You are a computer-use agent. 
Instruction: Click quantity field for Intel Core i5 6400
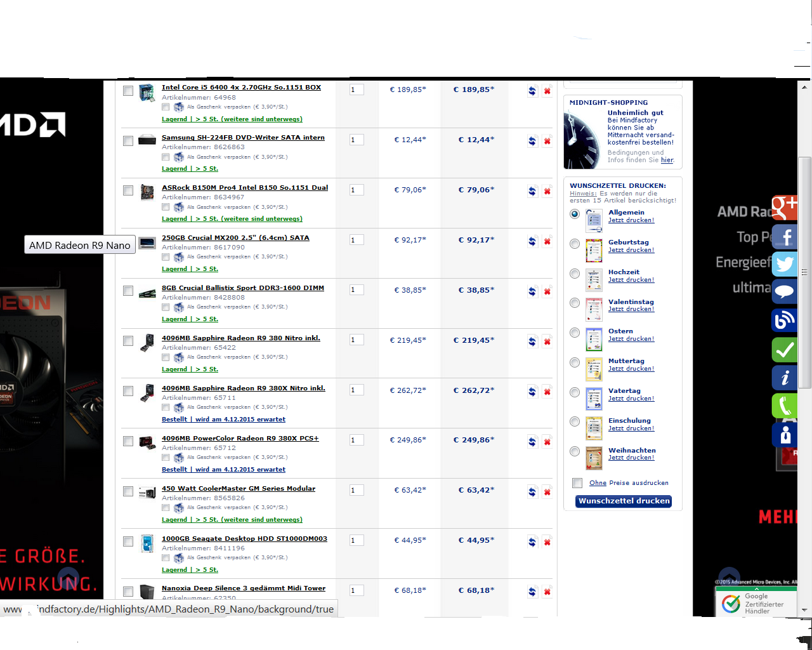(x=357, y=90)
